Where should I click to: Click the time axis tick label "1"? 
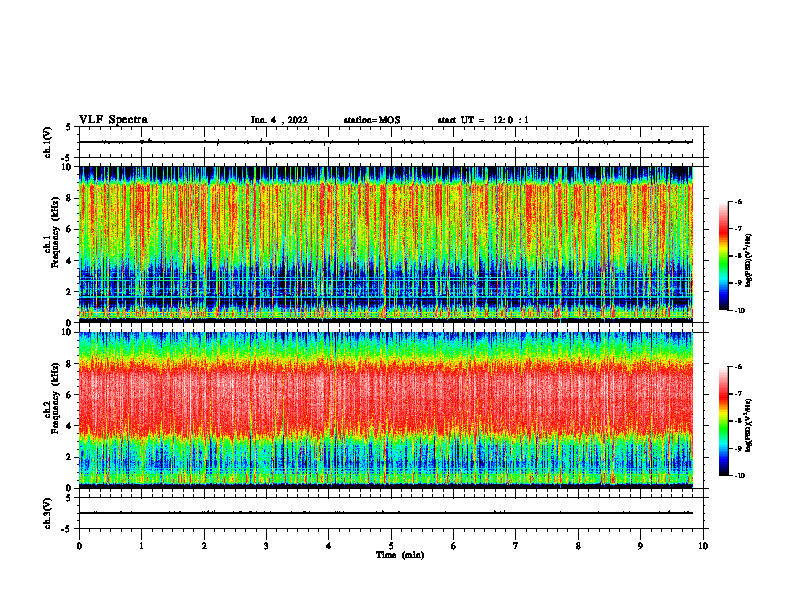tap(141, 546)
